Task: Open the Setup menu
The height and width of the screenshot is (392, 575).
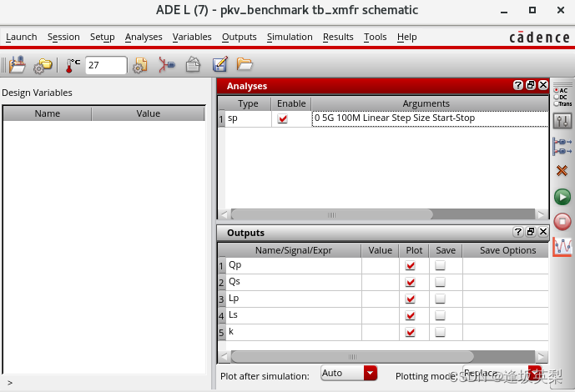Action: click(103, 37)
